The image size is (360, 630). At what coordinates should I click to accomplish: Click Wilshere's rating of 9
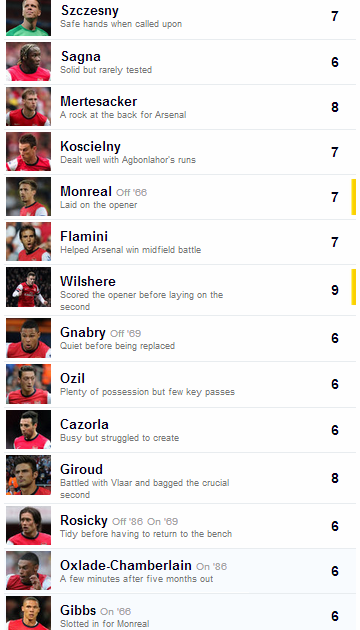pos(335,290)
